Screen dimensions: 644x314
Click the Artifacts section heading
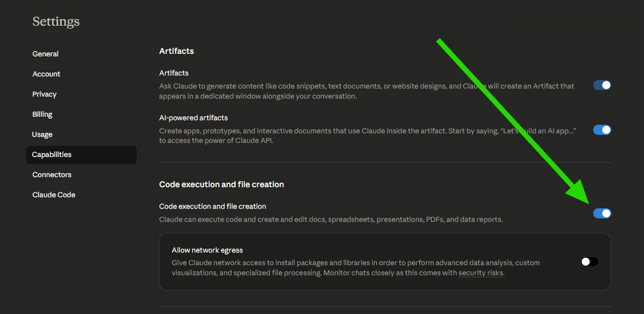[176, 51]
